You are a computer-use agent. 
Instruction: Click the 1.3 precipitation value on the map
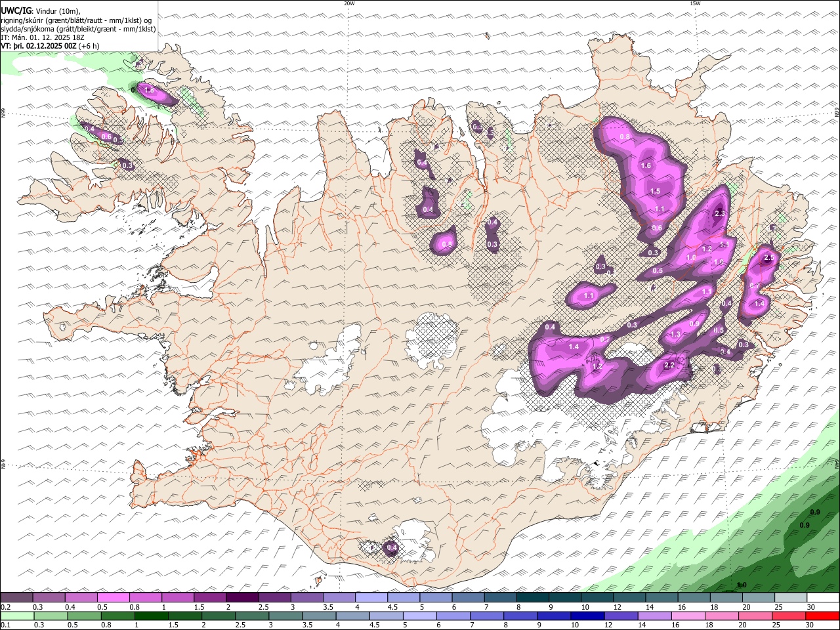pyautogui.click(x=676, y=335)
